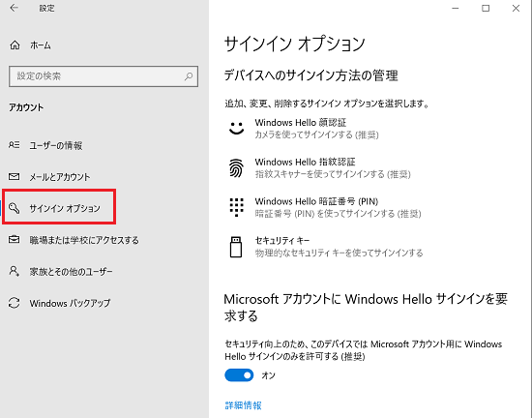Close the Settings window
The height and width of the screenshot is (418, 532).
pos(516,8)
